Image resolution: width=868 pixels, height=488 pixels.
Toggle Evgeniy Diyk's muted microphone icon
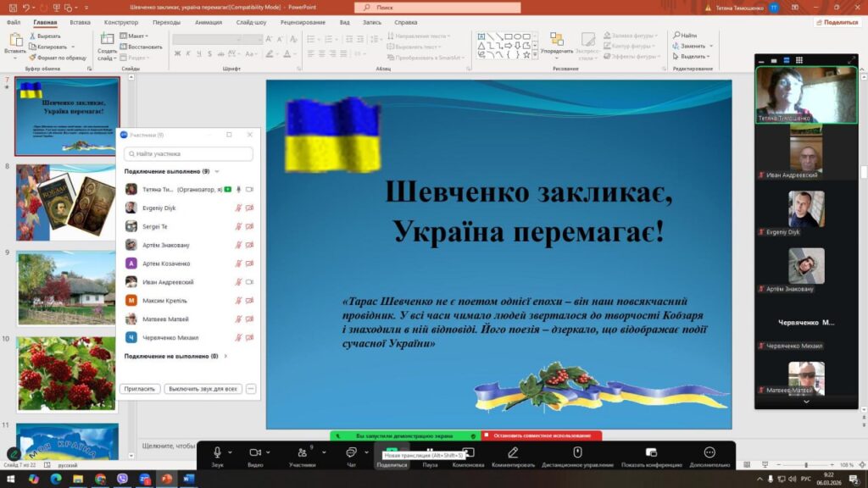(x=238, y=208)
